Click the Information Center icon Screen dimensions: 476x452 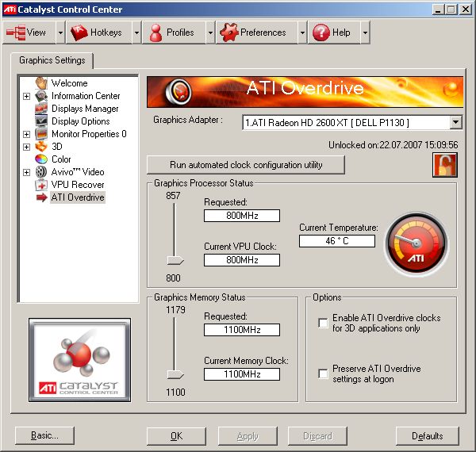[41, 96]
